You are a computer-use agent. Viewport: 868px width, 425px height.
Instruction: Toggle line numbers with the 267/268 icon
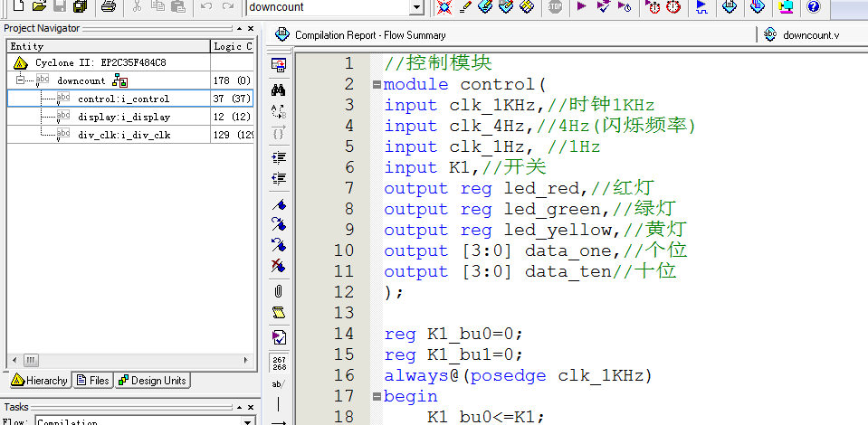tap(279, 363)
